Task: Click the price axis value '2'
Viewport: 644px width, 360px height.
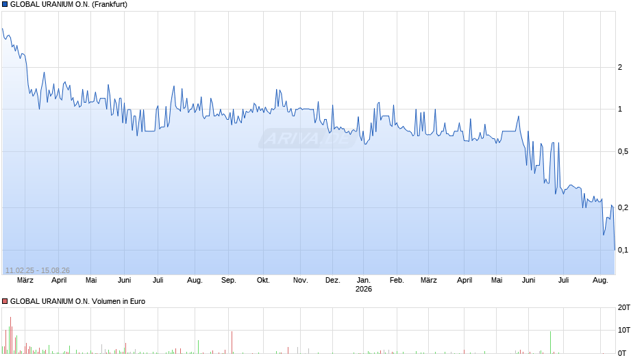Action: pyautogui.click(x=620, y=67)
